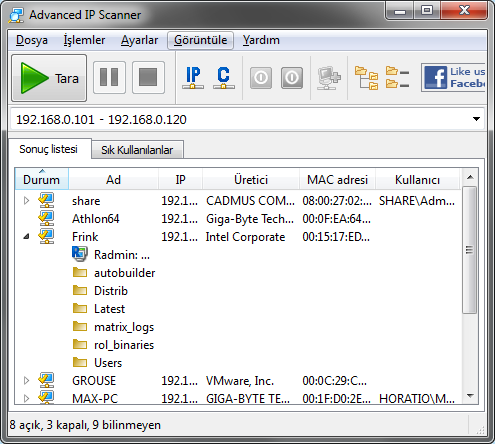Click the IP subnet toolbar icon
Image resolution: width=495 pixels, height=444 pixels.
pos(193,78)
